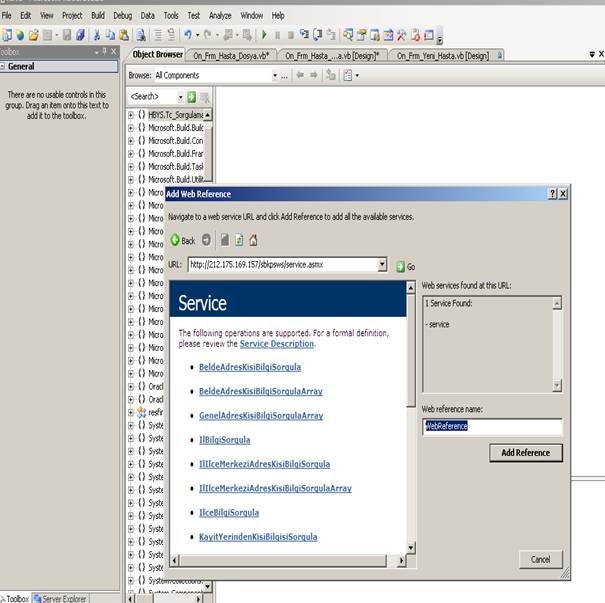Click the green Go button beside URL

(406, 267)
